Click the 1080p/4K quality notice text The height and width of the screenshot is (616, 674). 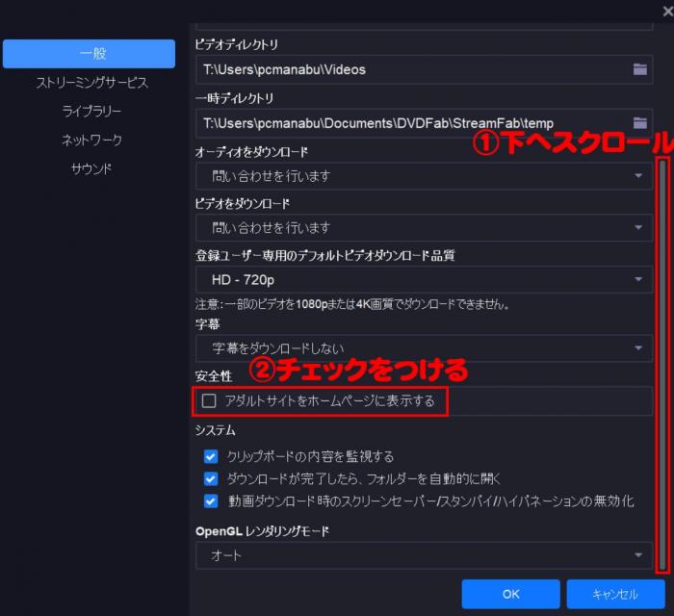(x=352, y=304)
